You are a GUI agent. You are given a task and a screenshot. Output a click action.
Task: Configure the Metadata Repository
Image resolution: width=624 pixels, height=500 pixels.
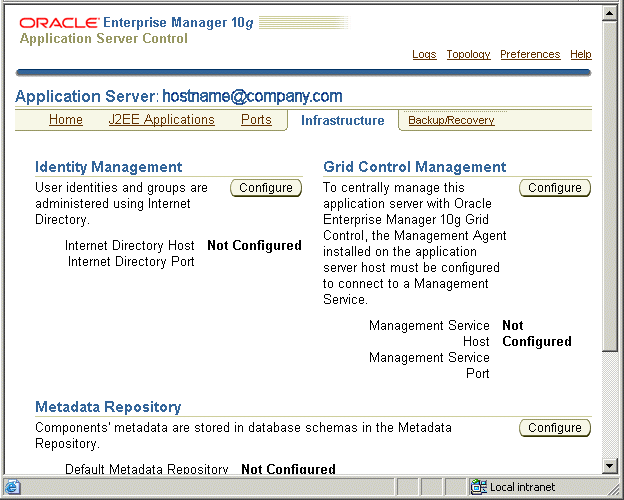pos(555,428)
